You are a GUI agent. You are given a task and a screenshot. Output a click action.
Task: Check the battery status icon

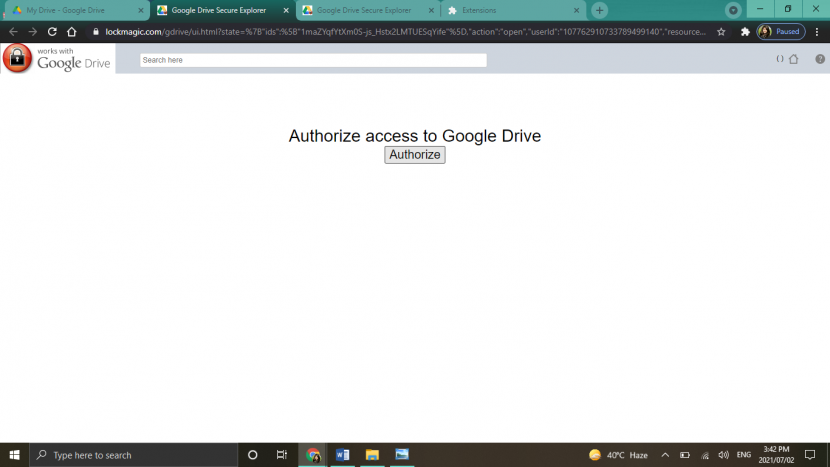pos(685,455)
